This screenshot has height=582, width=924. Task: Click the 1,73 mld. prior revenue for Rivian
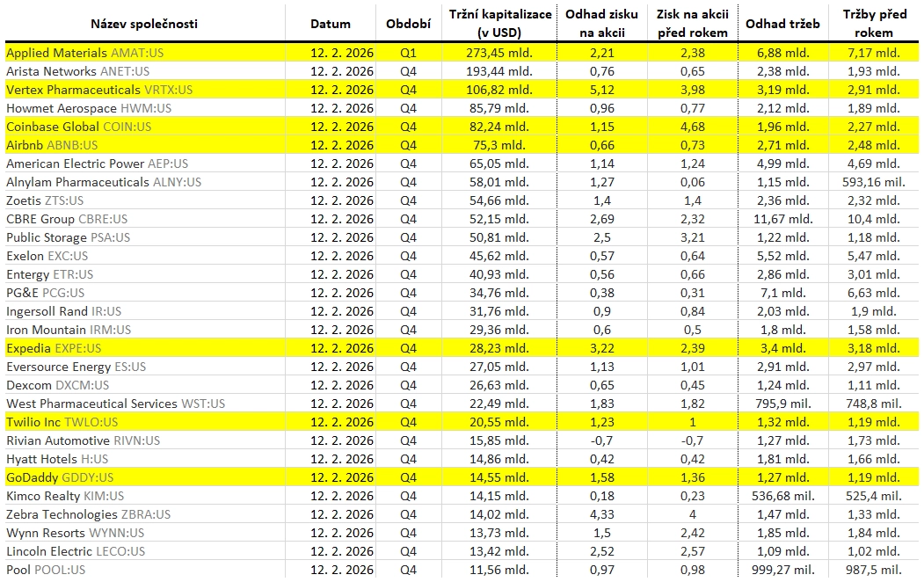(x=874, y=440)
